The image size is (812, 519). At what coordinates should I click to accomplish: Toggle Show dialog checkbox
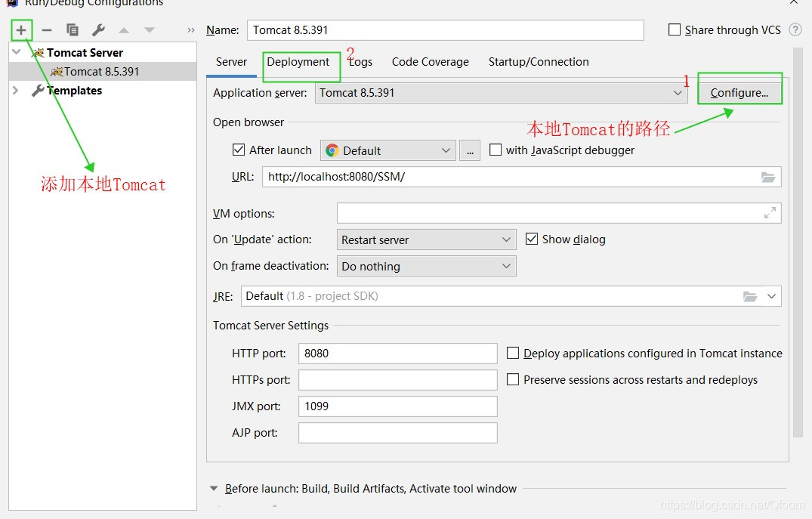tap(531, 239)
